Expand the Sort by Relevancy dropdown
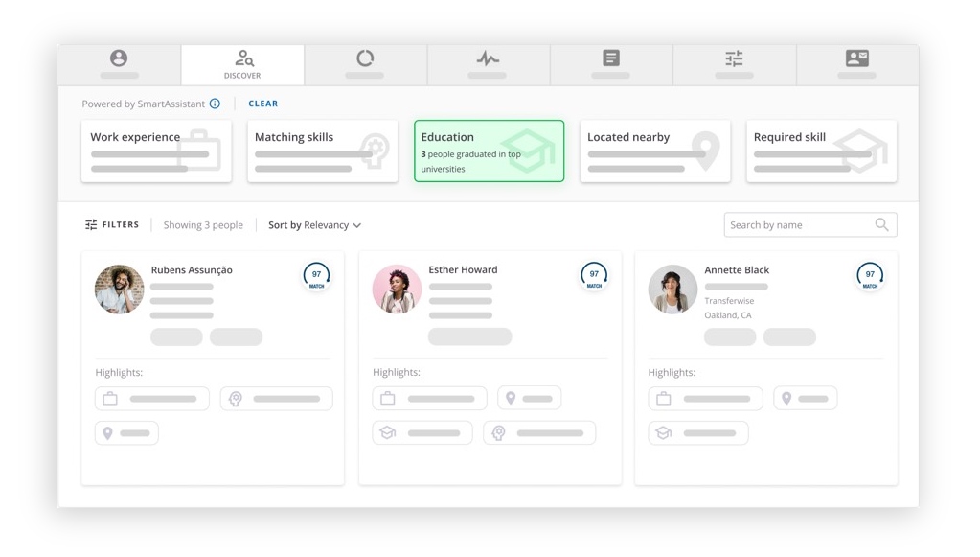This screenshot has width=980, height=557. (x=314, y=225)
